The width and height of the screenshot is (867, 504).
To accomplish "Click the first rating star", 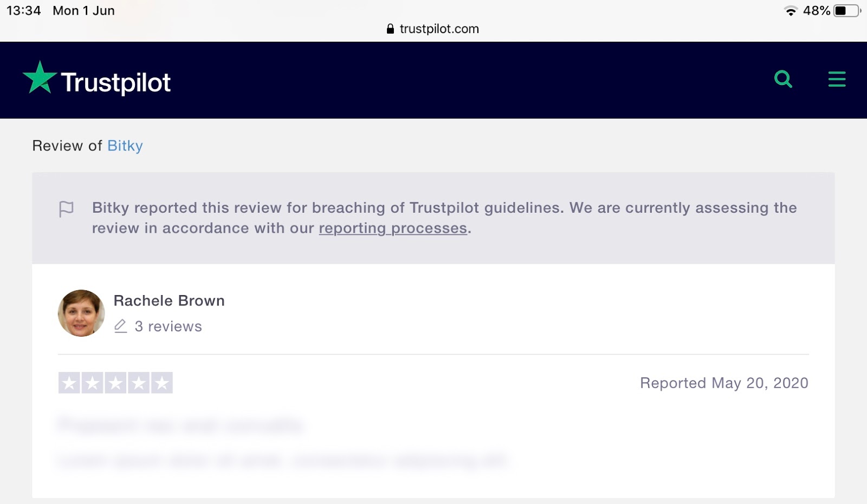I will (x=69, y=383).
